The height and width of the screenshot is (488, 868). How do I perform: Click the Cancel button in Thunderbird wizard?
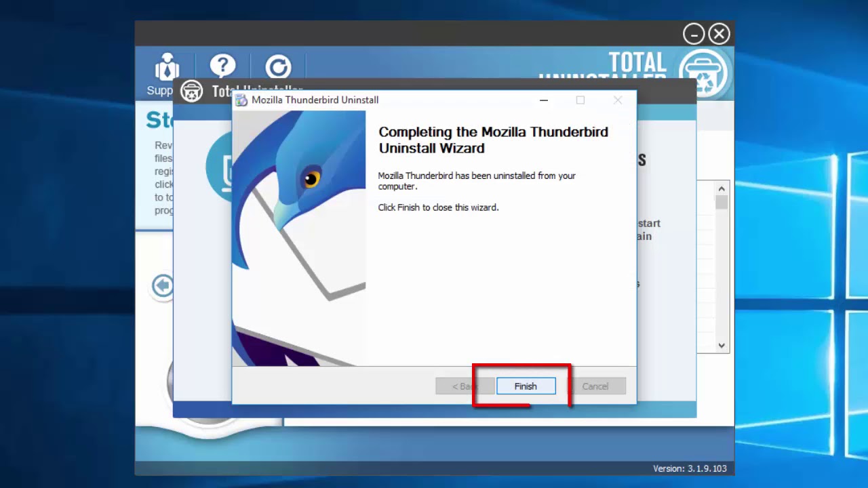pyautogui.click(x=595, y=386)
